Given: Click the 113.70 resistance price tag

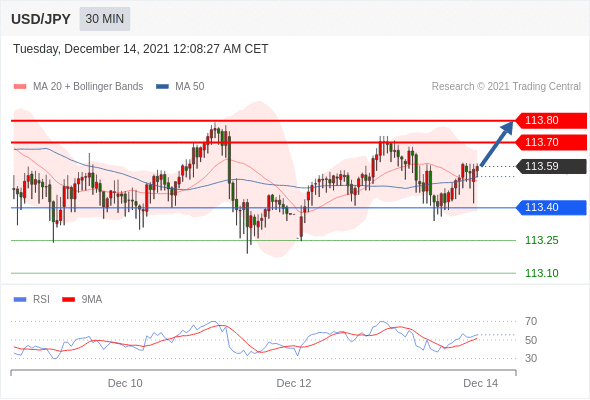Looking at the screenshot, I should tap(551, 142).
